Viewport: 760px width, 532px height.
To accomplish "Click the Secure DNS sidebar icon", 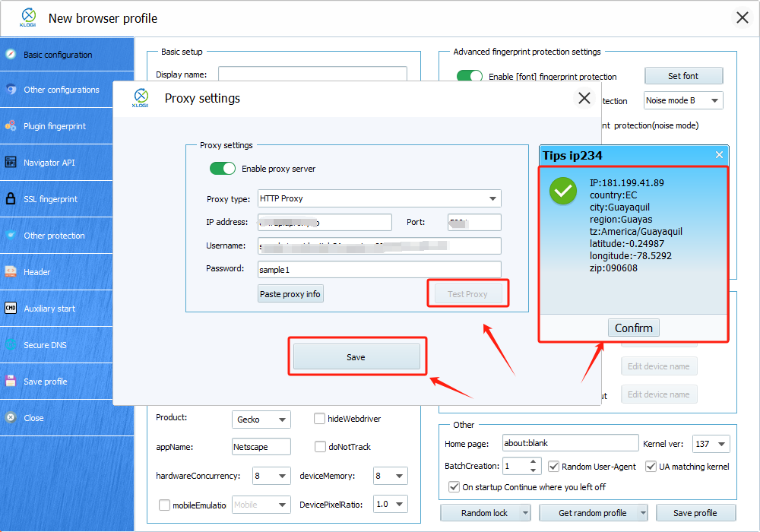I will [11, 345].
